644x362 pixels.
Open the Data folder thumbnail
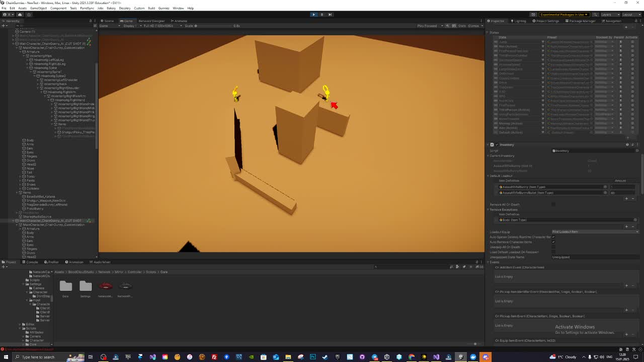65,287
